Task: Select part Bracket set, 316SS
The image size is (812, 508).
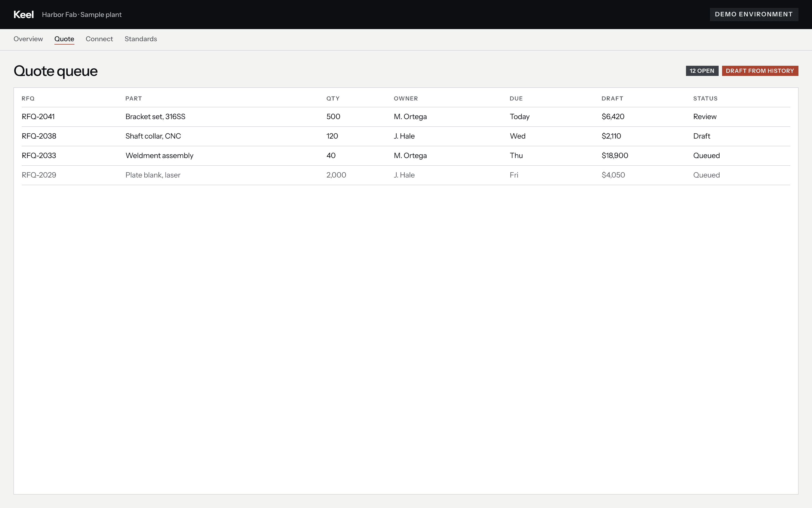Action: click(x=155, y=117)
